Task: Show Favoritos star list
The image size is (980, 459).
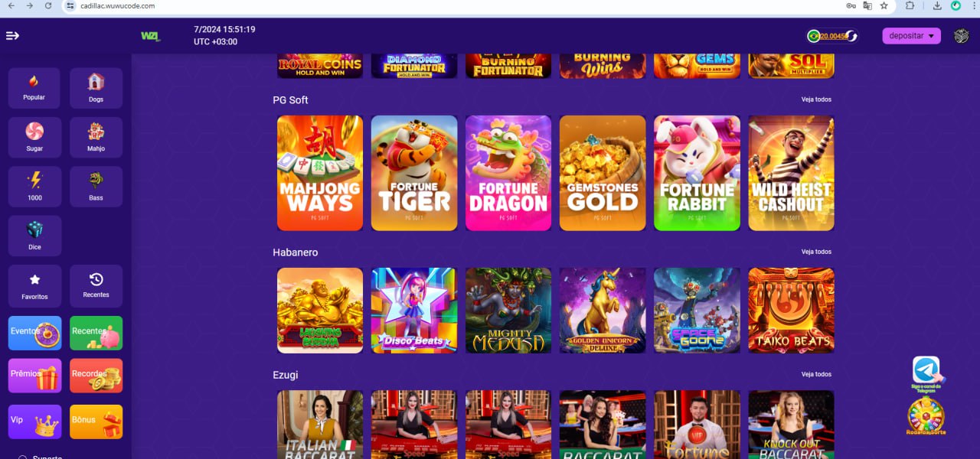Action: click(x=34, y=286)
